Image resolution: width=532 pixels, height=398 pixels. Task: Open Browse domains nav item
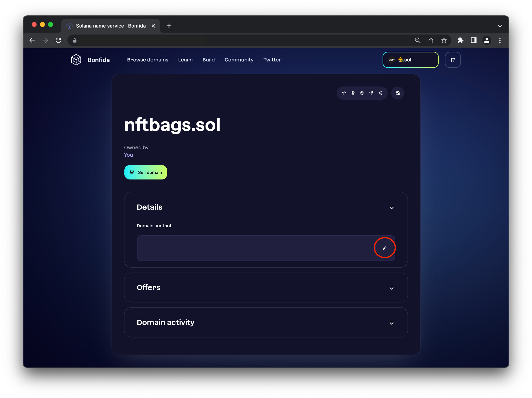148,60
